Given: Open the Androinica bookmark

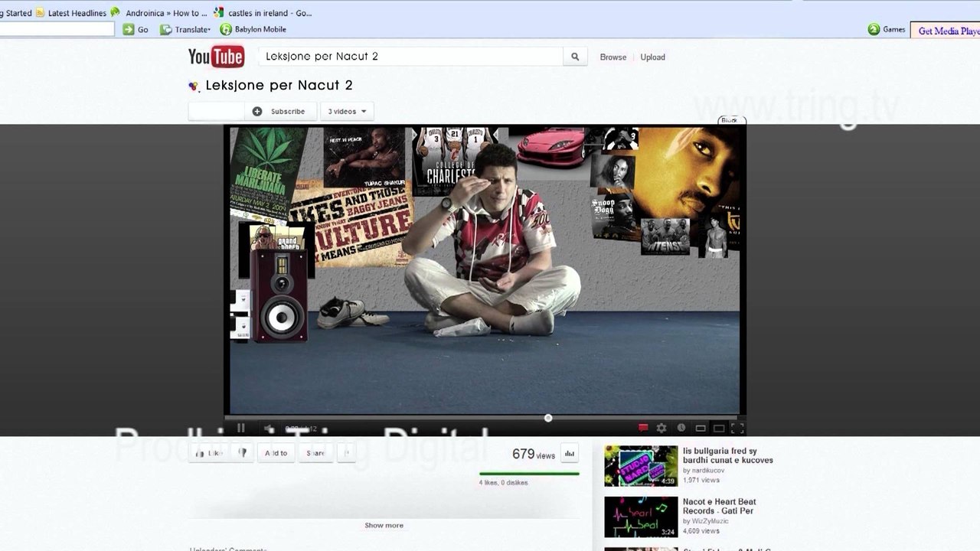Looking at the screenshot, I should [x=159, y=13].
